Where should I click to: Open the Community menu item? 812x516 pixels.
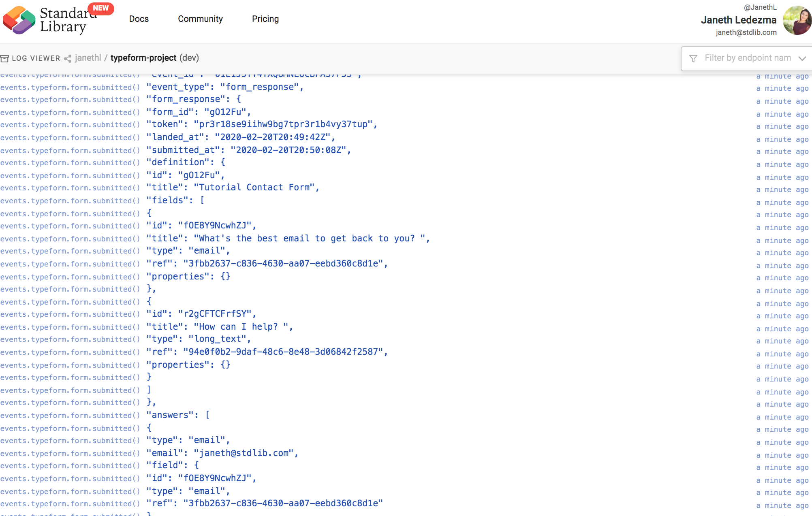[x=200, y=19]
